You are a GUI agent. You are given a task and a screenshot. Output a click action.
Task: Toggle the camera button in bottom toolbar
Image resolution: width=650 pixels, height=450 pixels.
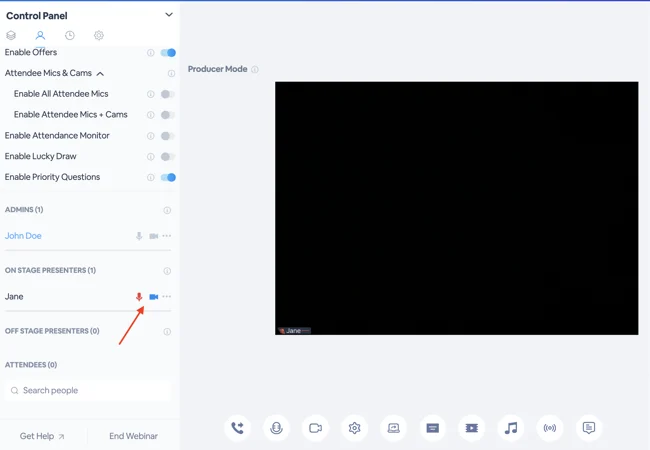click(315, 428)
